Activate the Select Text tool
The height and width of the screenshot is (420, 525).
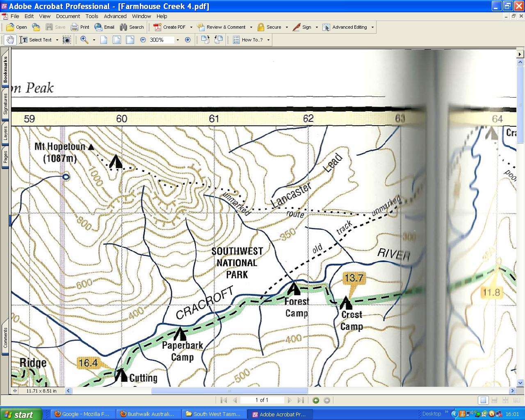pyautogui.click(x=36, y=40)
